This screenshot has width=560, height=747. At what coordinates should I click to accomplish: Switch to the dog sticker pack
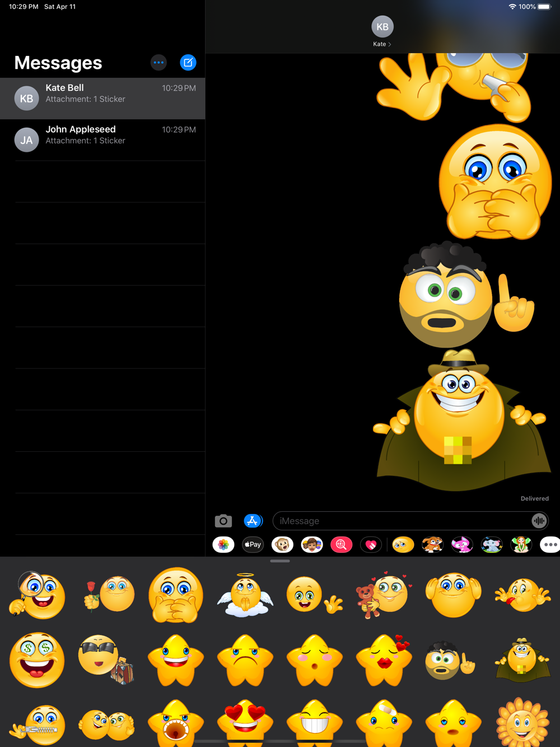tap(432, 544)
